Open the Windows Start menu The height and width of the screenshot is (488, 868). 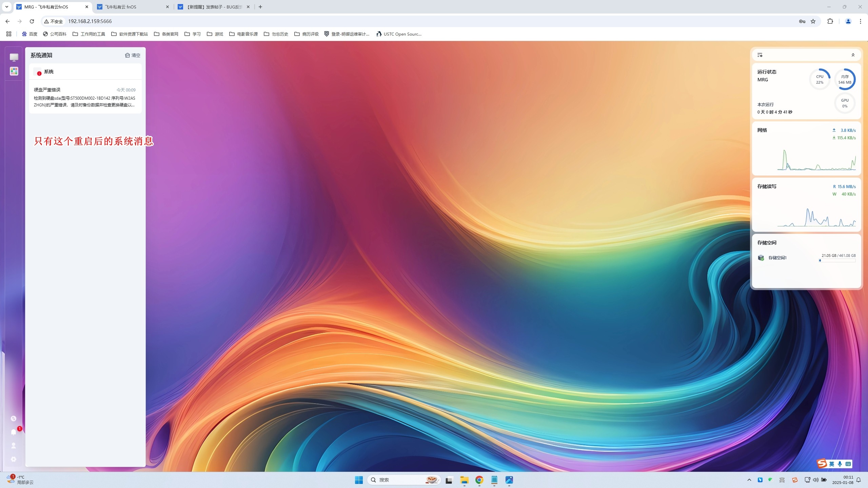(359, 480)
